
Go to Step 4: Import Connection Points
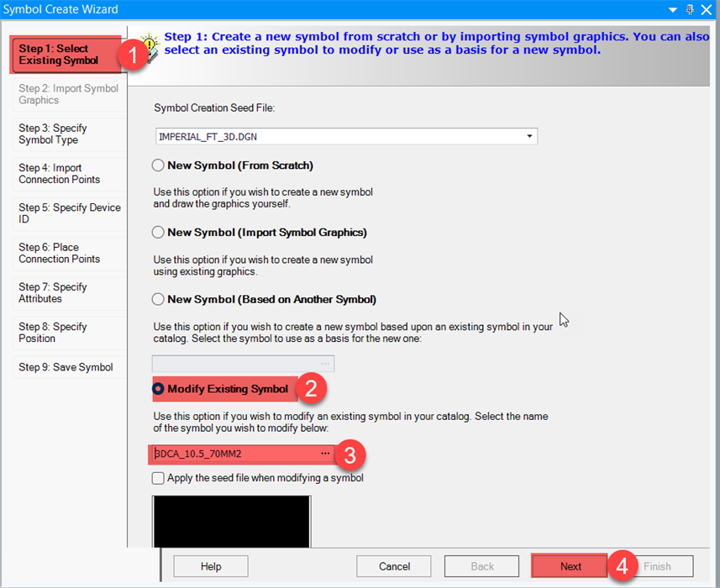[x=69, y=174]
